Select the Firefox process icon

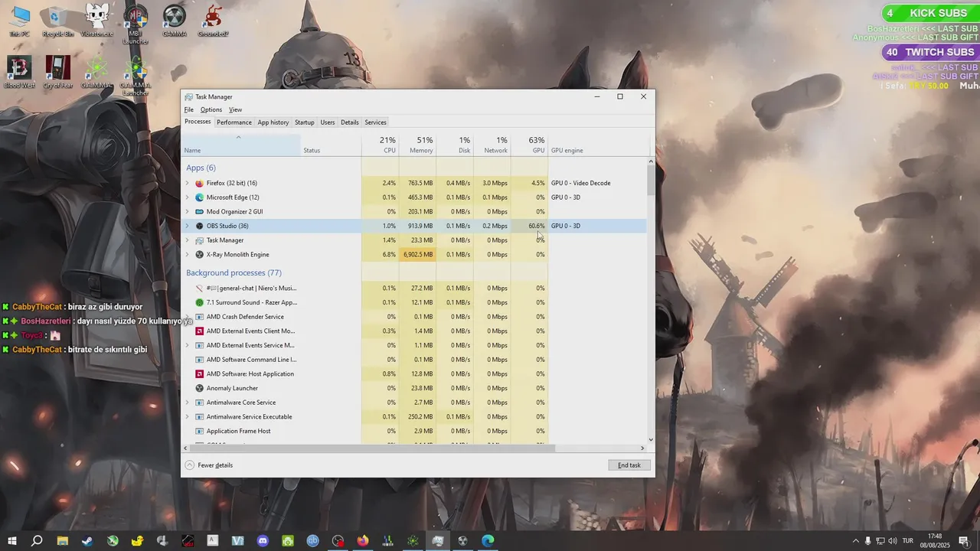point(199,183)
